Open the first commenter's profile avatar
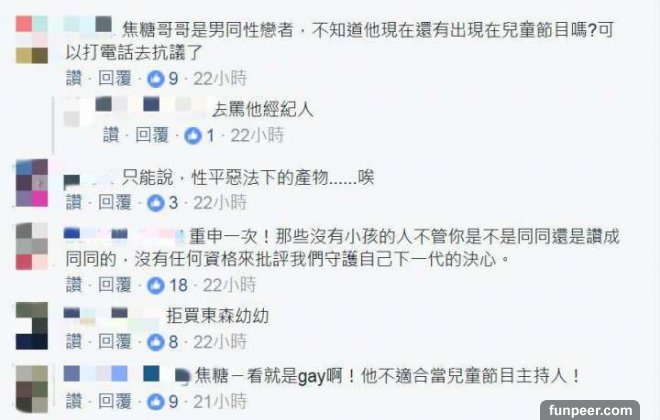 (32, 40)
